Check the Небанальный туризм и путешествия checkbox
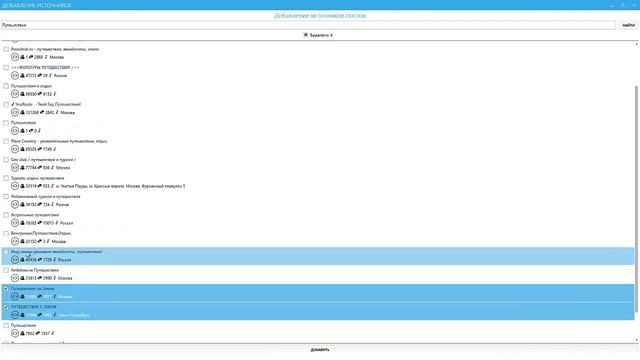Viewport: 640px width, 360px height. pyautogui.click(x=6, y=196)
